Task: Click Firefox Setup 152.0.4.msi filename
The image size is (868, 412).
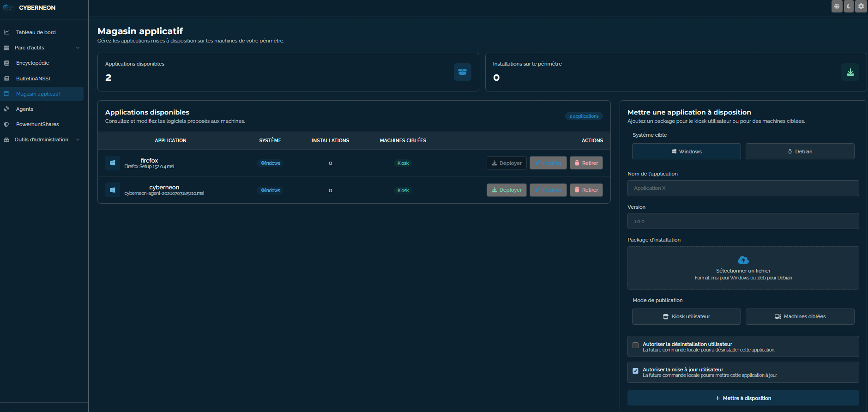Action: coord(149,167)
